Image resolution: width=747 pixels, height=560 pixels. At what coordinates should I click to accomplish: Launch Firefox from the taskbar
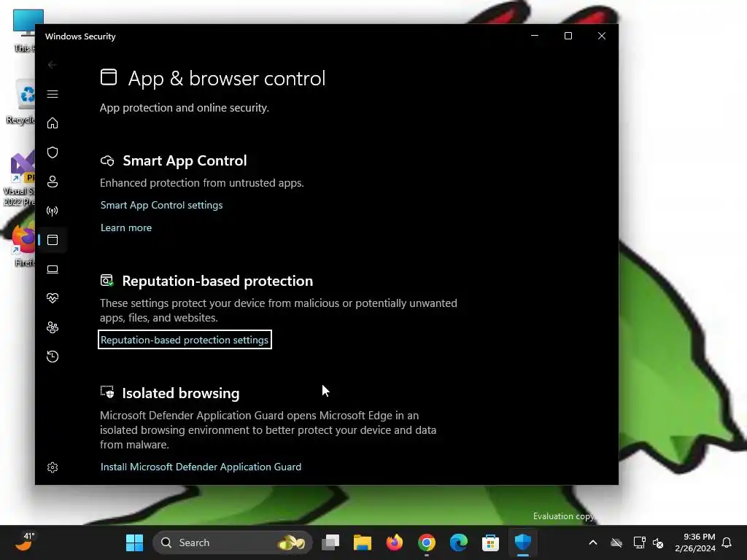395,542
